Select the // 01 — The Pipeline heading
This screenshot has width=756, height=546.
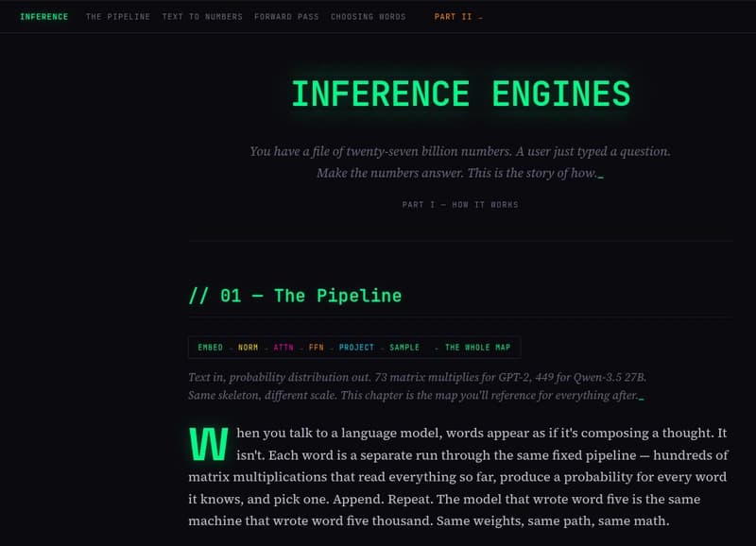(x=295, y=295)
